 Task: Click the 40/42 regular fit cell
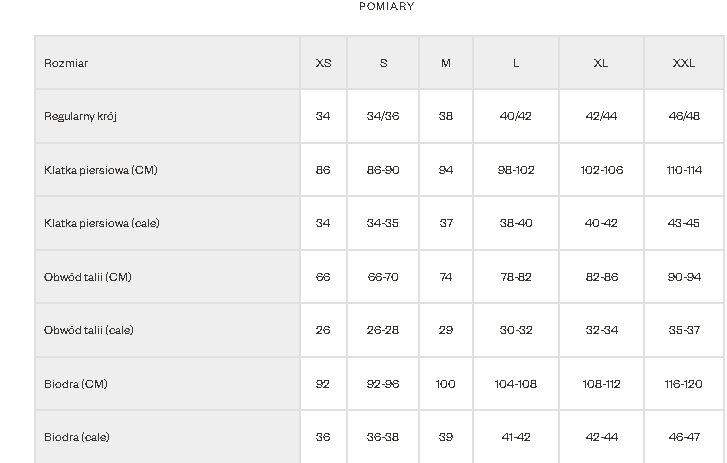point(516,116)
